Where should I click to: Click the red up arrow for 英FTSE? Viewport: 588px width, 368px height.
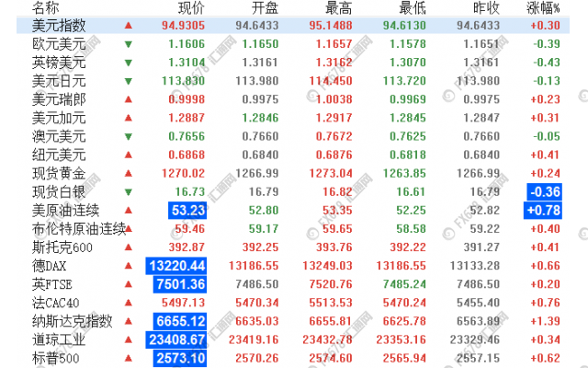click(129, 284)
